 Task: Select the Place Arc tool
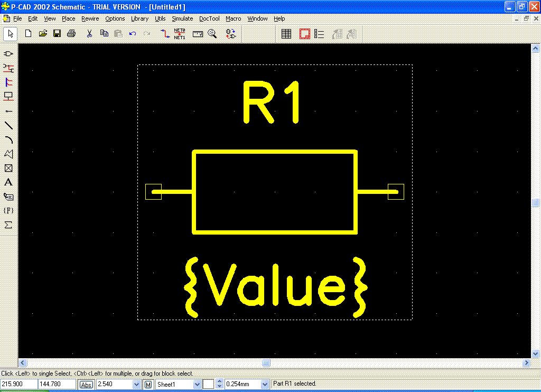pyautogui.click(x=8, y=140)
